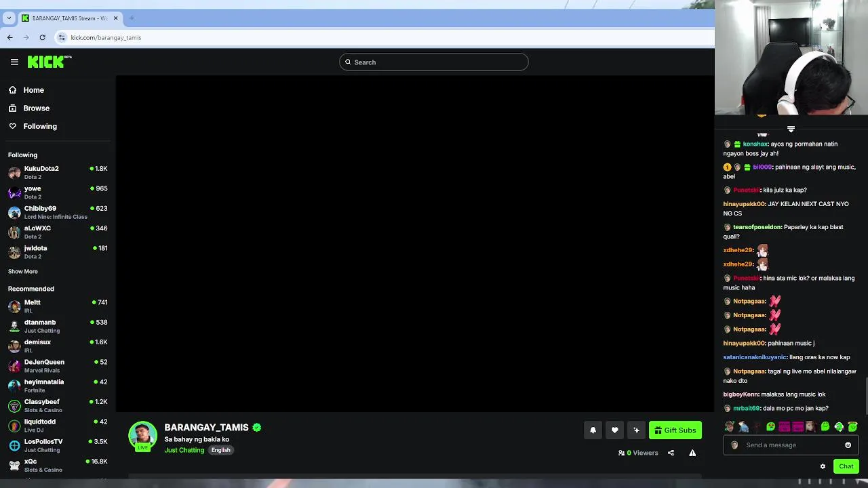Click the Gift Subs button

[x=675, y=430]
